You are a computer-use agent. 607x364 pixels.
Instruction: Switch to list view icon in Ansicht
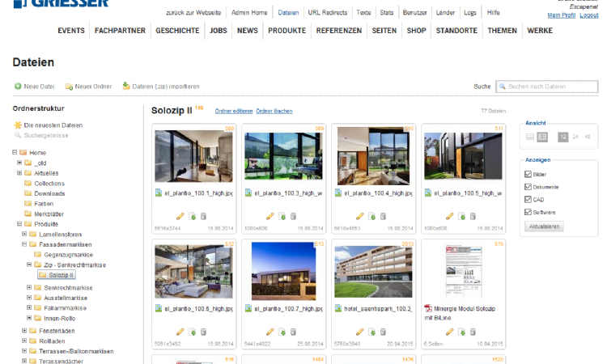530,138
